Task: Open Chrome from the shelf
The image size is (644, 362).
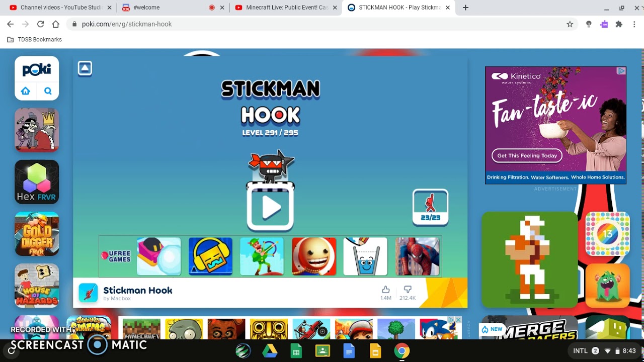Action: click(x=401, y=351)
